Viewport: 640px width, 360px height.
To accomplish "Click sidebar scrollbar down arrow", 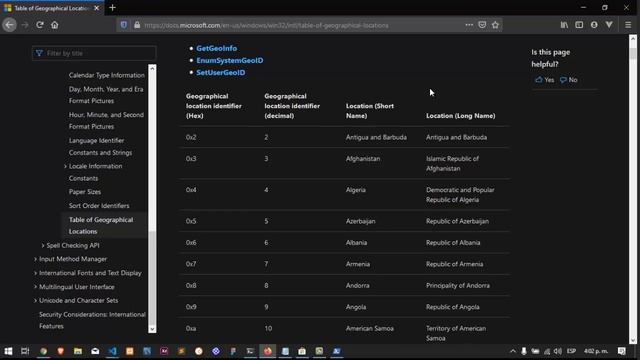I will point(152,329).
